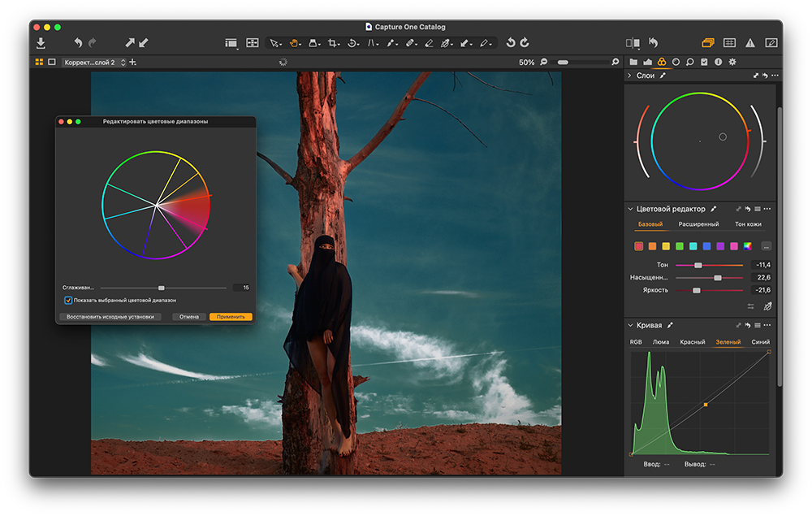Select the Erase Mask tool
812x516 pixels.
429,43
